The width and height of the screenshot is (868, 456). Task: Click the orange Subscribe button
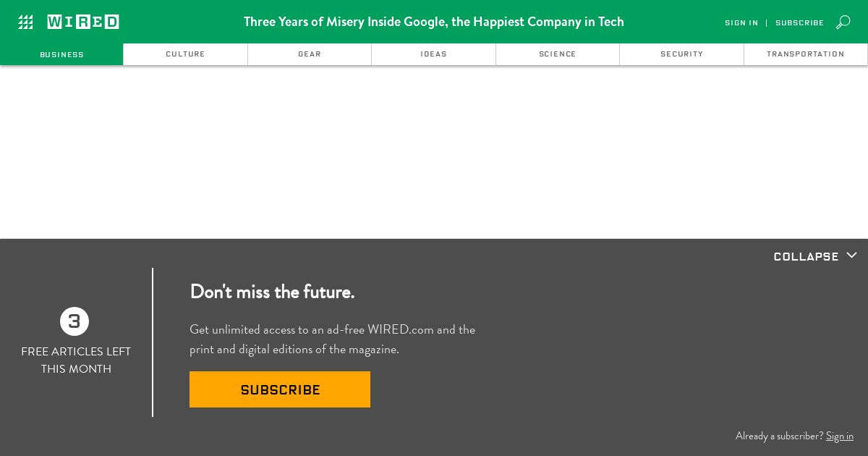coord(280,389)
